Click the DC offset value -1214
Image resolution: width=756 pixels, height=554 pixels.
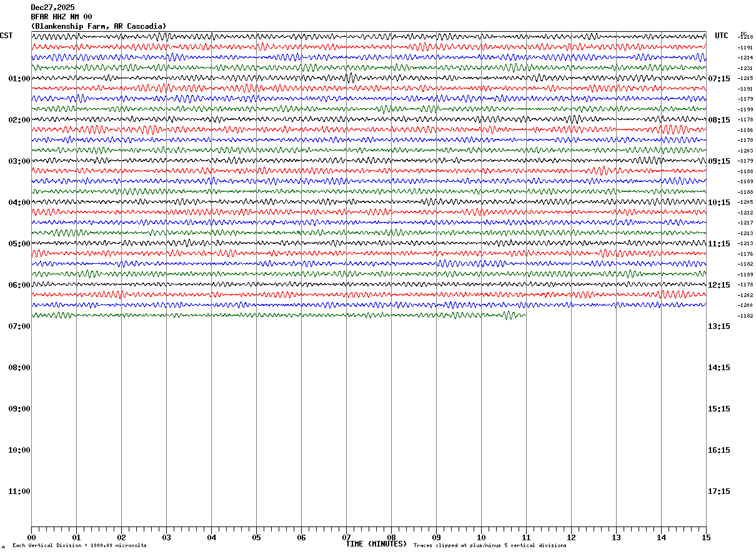pyautogui.click(x=746, y=58)
